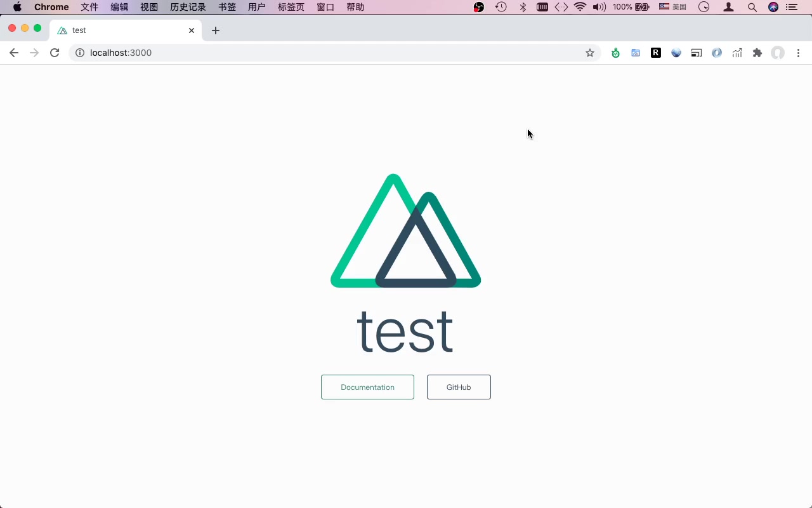Open the 窗口 menu
Image resolution: width=812 pixels, height=508 pixels.
pos(325,7)
